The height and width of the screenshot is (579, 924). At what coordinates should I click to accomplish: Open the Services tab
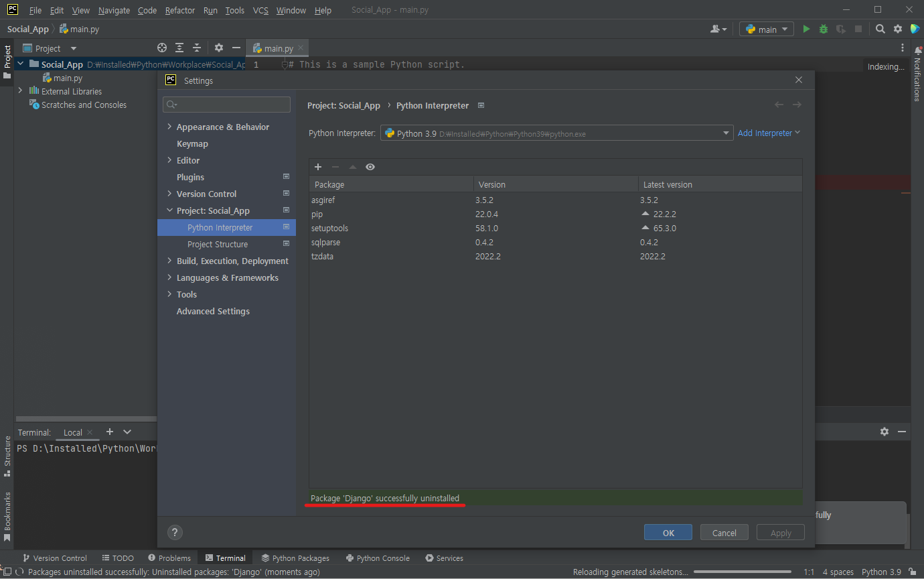pos(444,558)
